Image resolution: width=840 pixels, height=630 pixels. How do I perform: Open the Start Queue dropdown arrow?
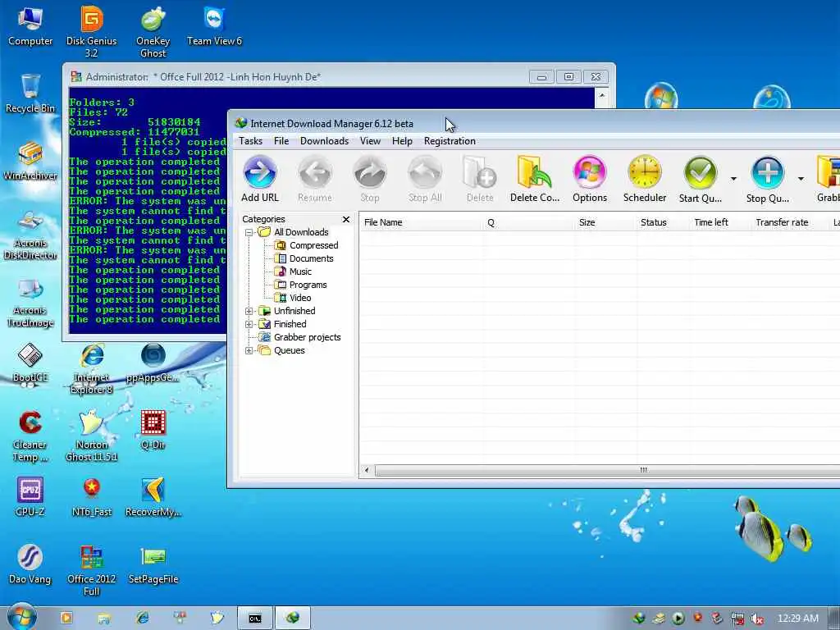pyautogui.click(x=733, y=179)
